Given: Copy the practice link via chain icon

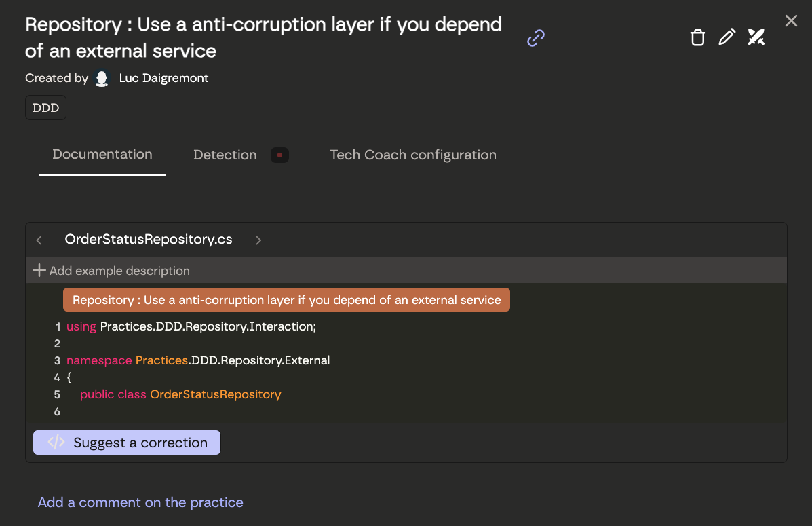Looking at the screenshot, I should tap(536, 38).
